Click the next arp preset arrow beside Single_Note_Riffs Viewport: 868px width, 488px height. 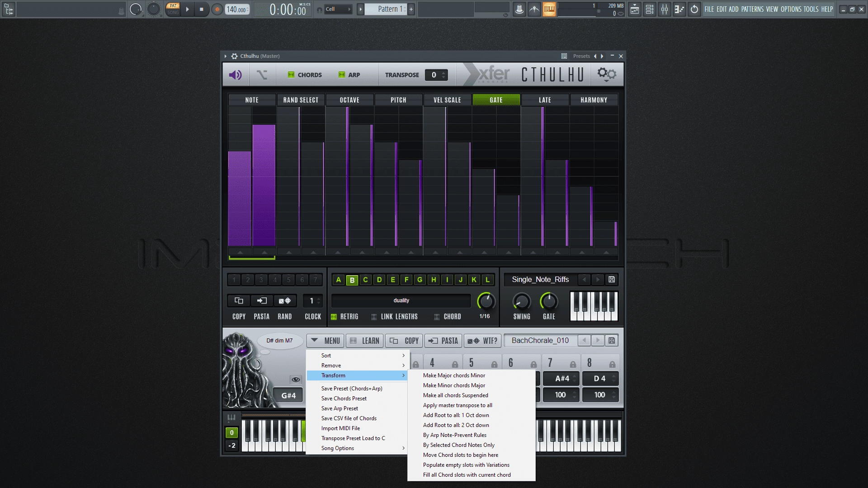[598, 279]
